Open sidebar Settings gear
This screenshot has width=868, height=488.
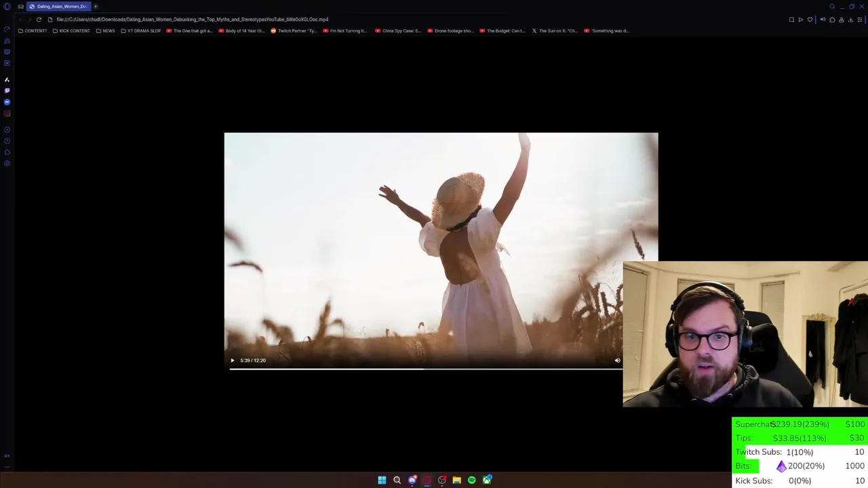tap(7, 163)
